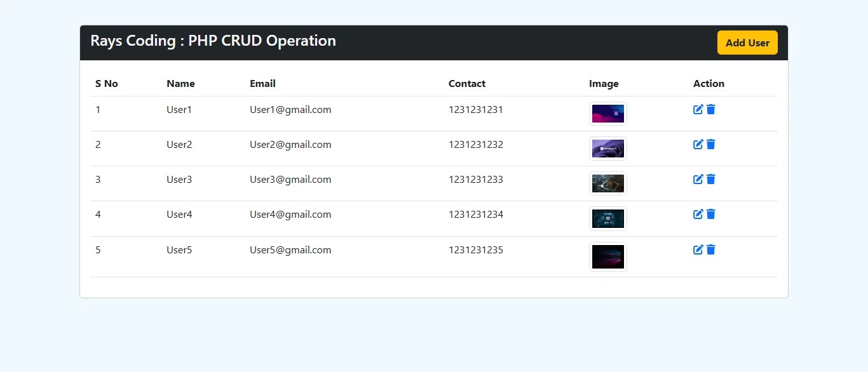The height and width of the screenshot is (372, 868).
Task: Select the User1 name cell
Action: (x=179, y=109)
